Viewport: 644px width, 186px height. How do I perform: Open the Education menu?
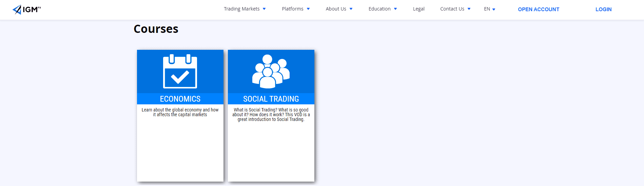point(379,9)
